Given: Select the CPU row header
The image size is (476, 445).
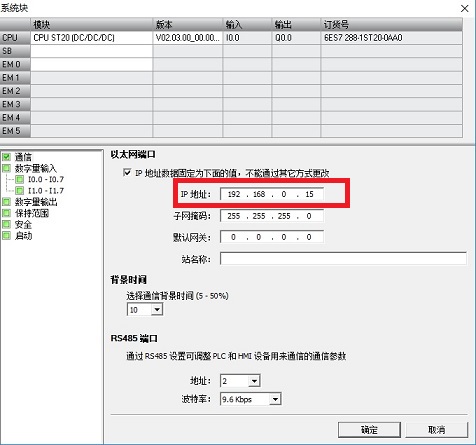Looking at the screenshot, I should click(15, 38).
